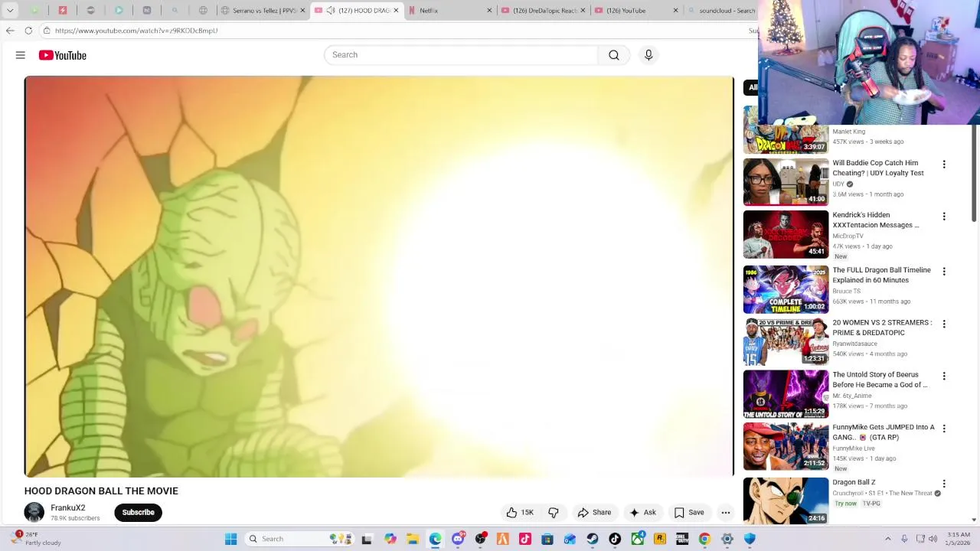The width and height of the screenshot is (980, 551).
Task: Open options for 20 WOMEN VS 2 STREAMERS
Action: [x=944, y=324]
